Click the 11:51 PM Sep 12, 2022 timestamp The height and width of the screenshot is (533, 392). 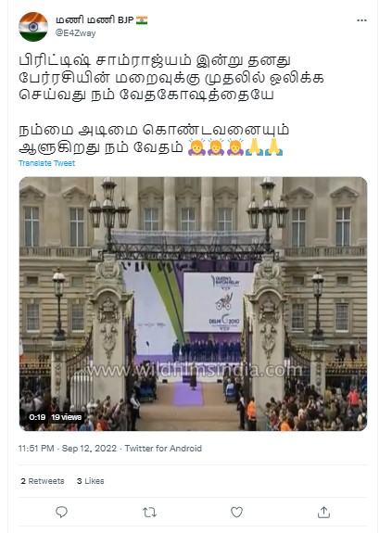(68, 449)
